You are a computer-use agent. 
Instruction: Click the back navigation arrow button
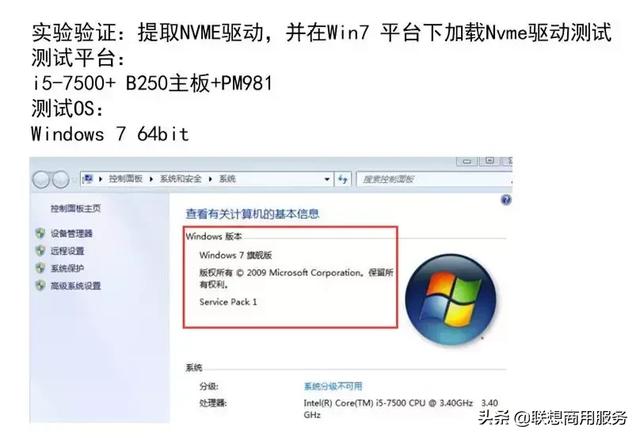(41, 179)
